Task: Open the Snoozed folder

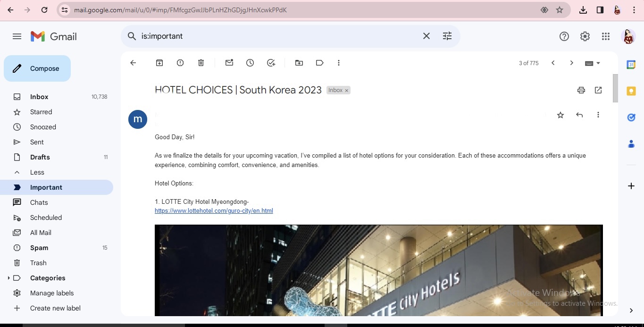Action: coord(57,127)
